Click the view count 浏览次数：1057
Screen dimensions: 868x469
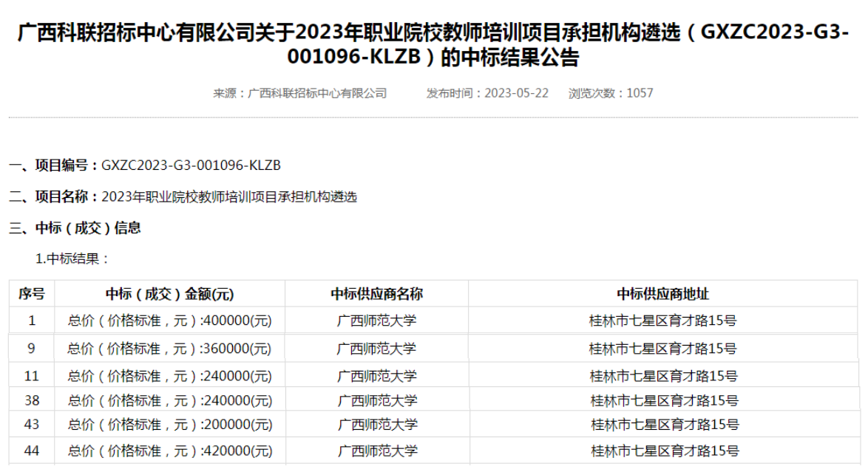pyautogui.click(x=611, y=94)
